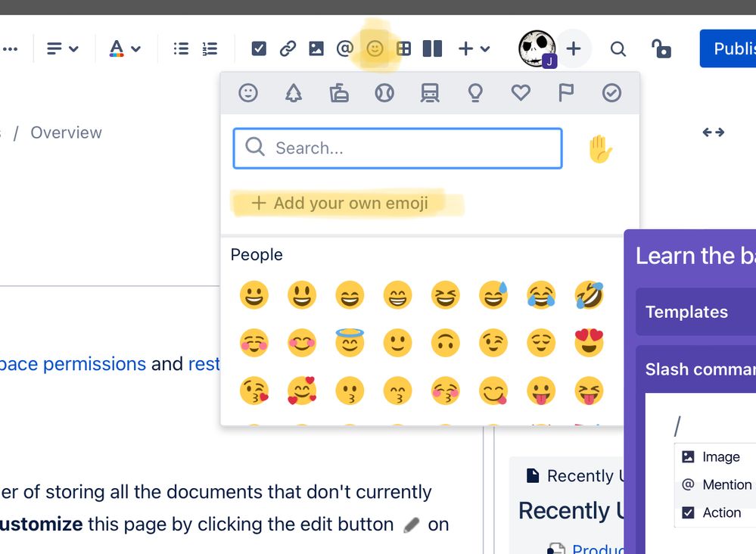
Task: Open the text alignment dropdown
Action: pos(63,48)
